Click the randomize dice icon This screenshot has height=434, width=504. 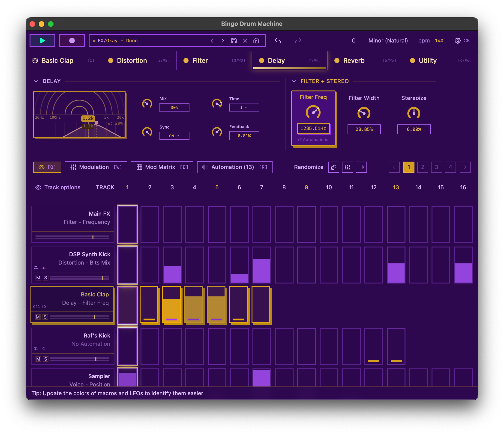tap(333, 167)
